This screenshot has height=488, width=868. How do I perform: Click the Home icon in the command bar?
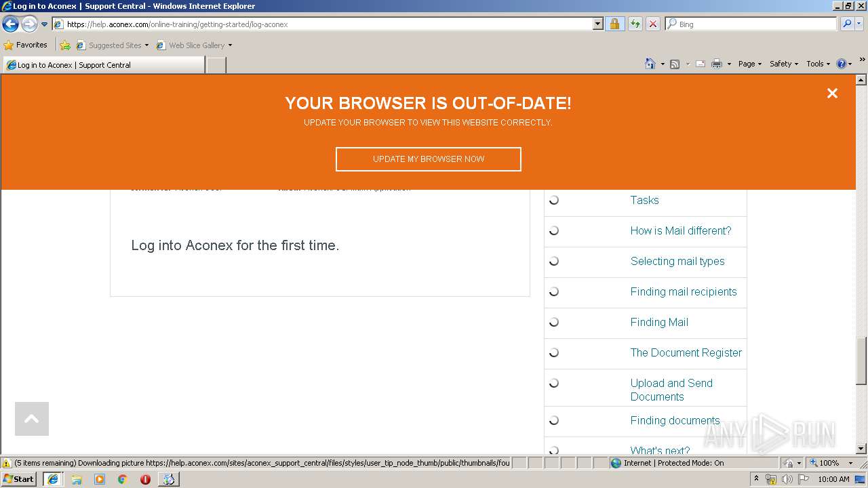pyautogui.click(x=650, y=64)
